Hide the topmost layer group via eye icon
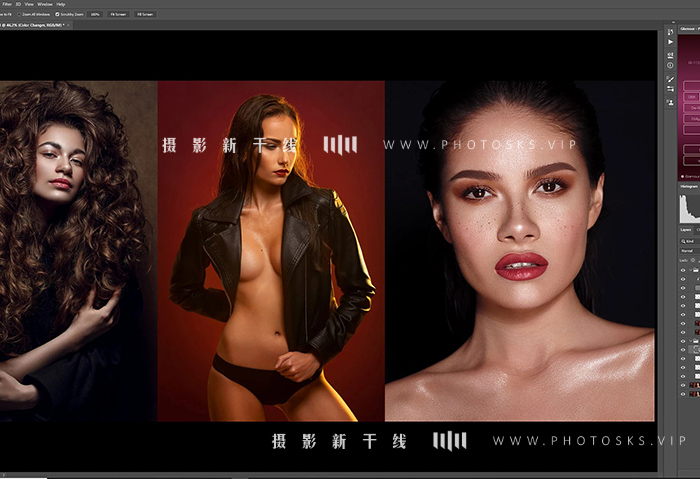Screen dimensions: 700x479 click(x=683, y=270)
